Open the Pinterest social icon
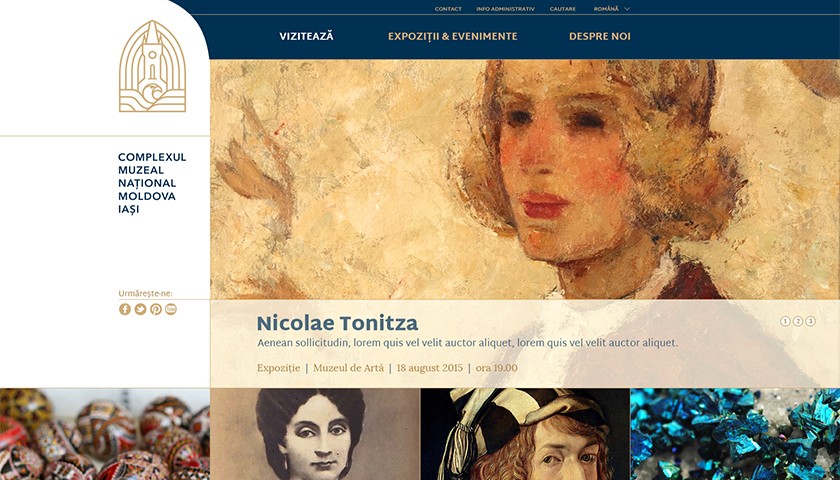The height and width of the screenshot is (480, 840). coord(156,309)
